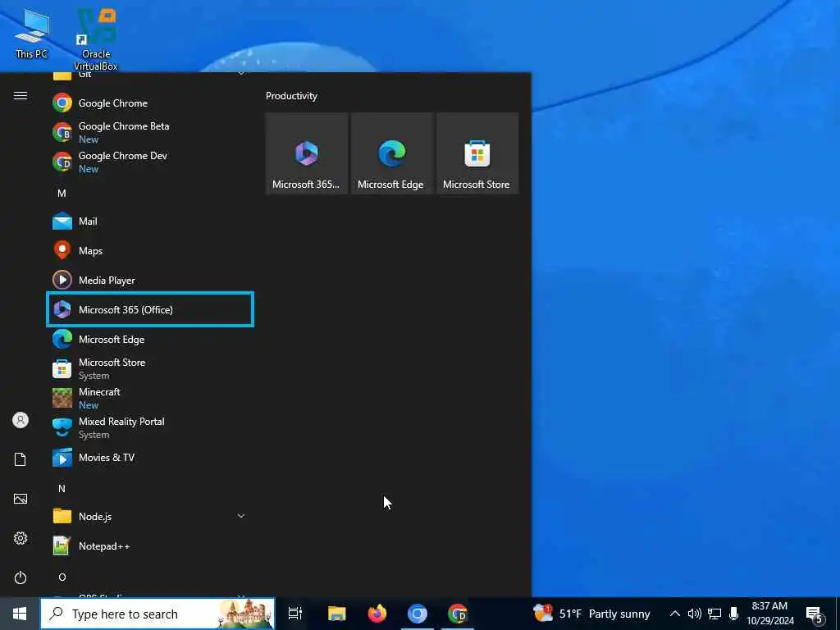Click the Microsoft Store pinned tile

477,153
